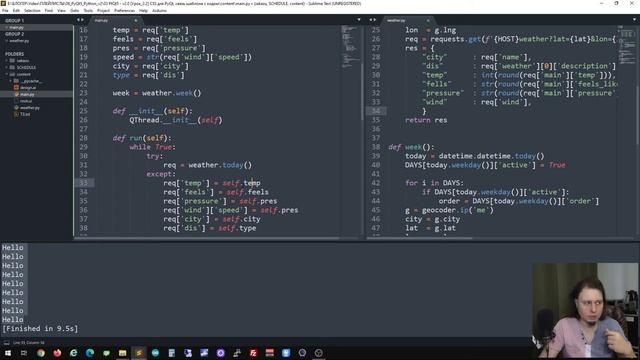Open purple circle app on taskbar
This screenshot has width=640, height=360.
[x=220, y=353]
